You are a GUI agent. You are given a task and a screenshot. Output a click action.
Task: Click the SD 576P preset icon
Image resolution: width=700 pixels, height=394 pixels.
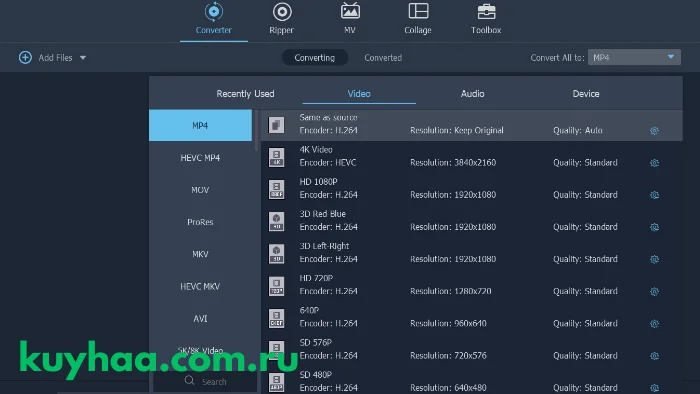point(276,350)
